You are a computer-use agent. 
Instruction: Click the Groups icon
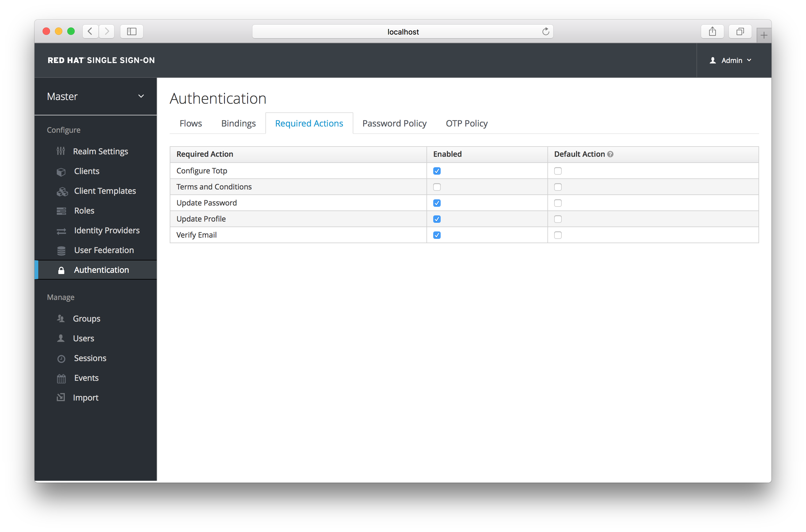click(62, 319)
